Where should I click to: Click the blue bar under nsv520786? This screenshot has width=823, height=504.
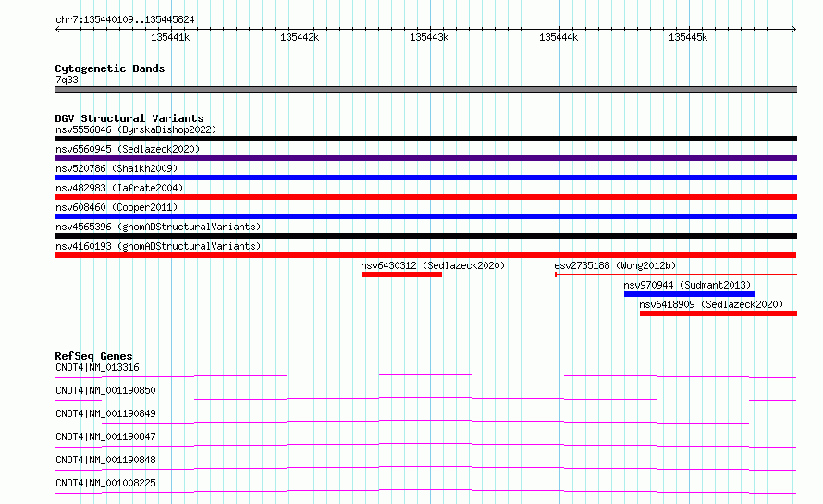(x=425, y=178)
